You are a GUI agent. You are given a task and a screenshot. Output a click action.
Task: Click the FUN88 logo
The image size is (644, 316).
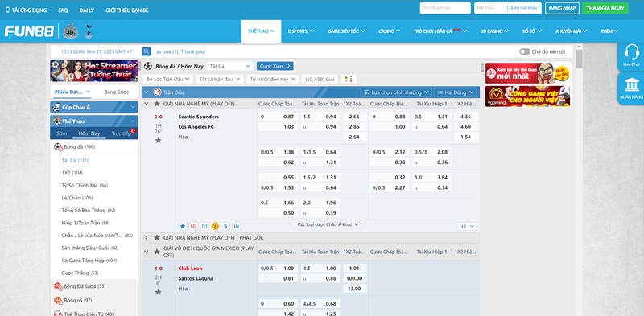[x=29, y=31]
